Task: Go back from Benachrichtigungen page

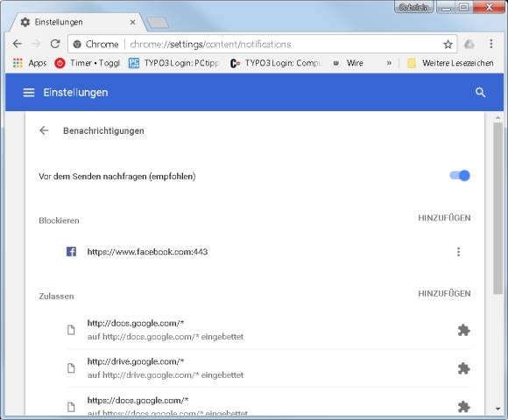Action: (x=44, y=130)
